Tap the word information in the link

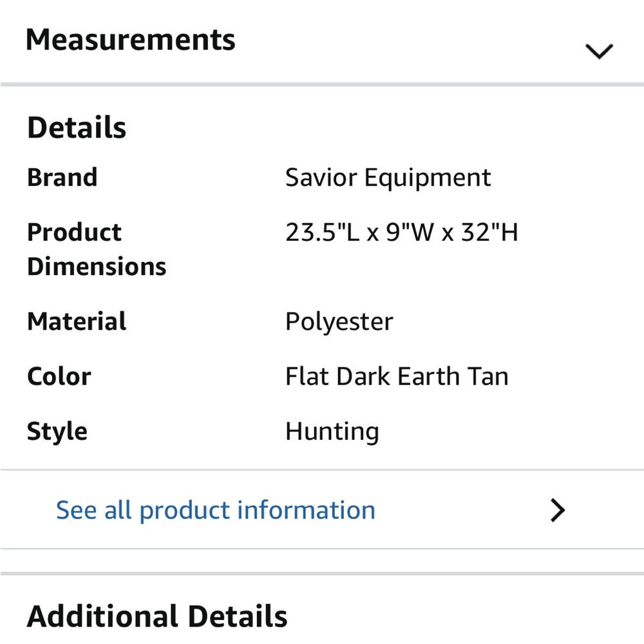(307, 509)
